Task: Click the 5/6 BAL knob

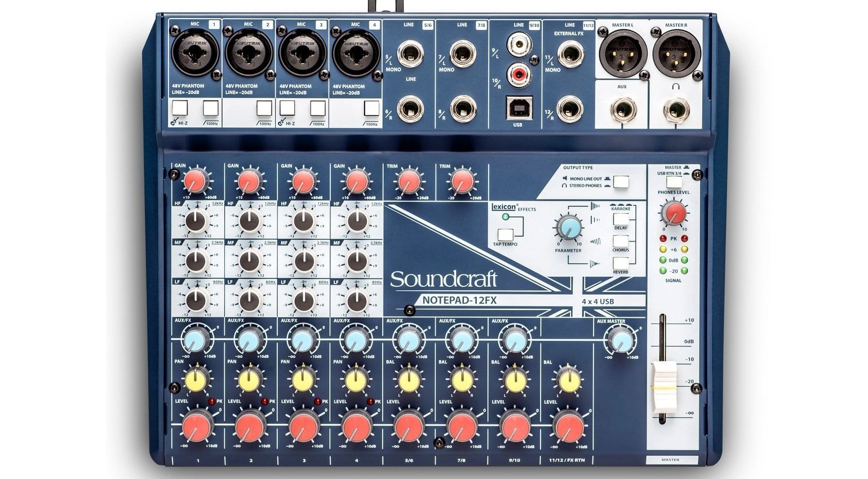Action: 408,382
